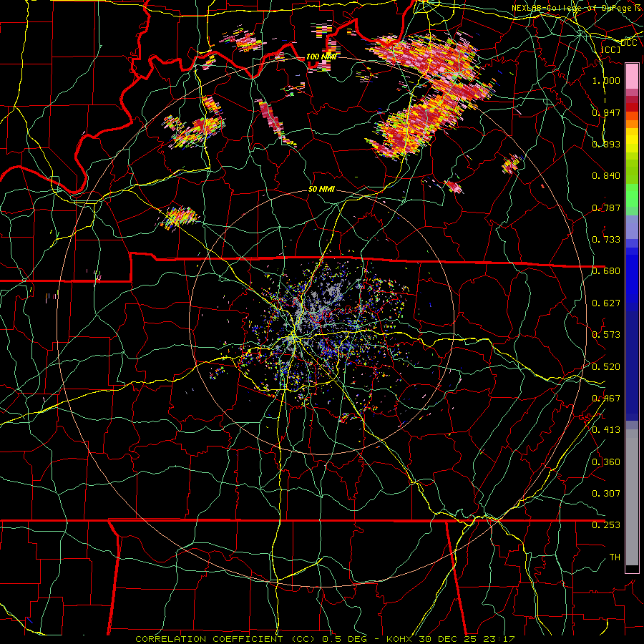Image resolution: width=644 pixels, height=644 pixels.
Task: Click the 1.000 legend value
Action: tap(606, 80)
